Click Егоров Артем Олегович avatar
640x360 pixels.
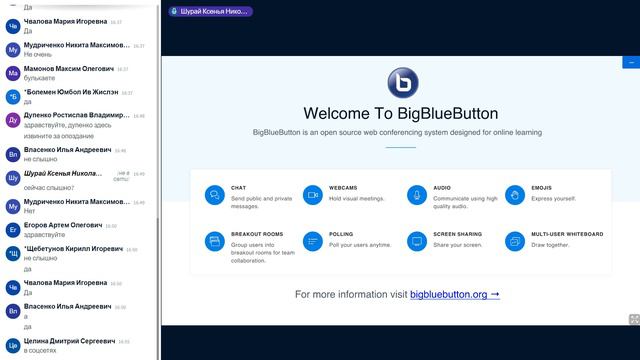13,230
